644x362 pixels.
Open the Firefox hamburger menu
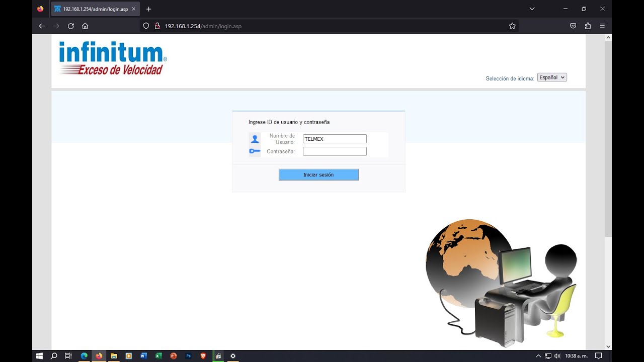coord(602,26)
